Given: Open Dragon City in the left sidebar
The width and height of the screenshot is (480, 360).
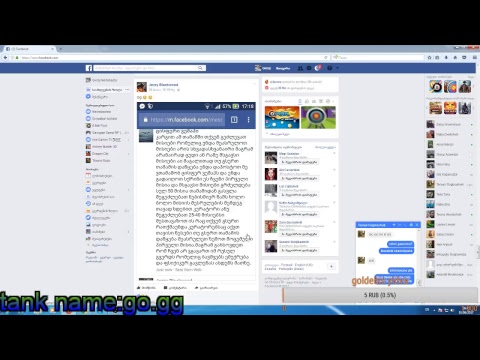Looking at the screenshot, I should tap(97, 154).
